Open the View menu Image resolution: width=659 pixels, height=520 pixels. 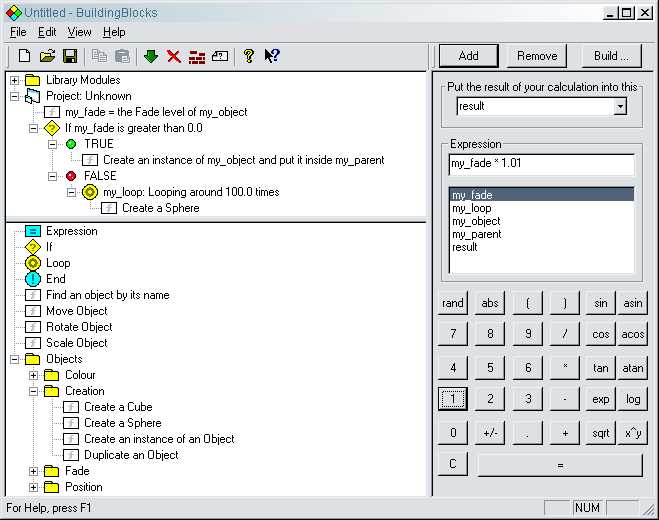click(79, 32)
